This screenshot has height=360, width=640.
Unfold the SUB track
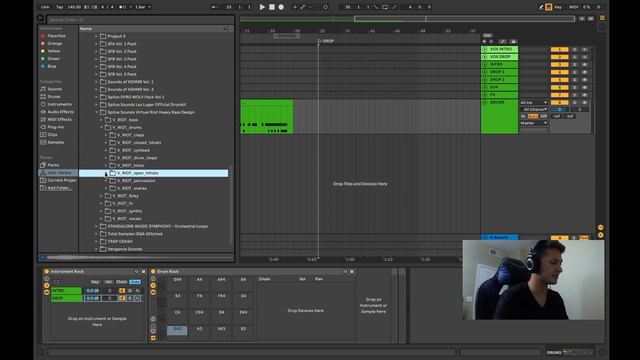[x=484, y=87]
